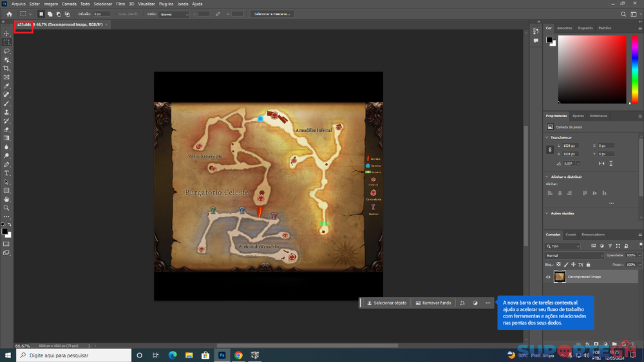
Task: Collapse the Transformar section
Action: pos(548,137)
